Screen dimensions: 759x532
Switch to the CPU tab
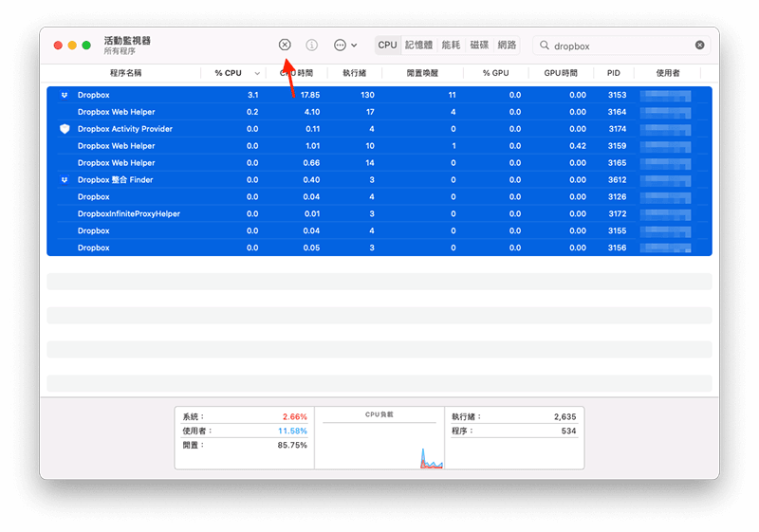pyautogui.click(x=387, y=45)
